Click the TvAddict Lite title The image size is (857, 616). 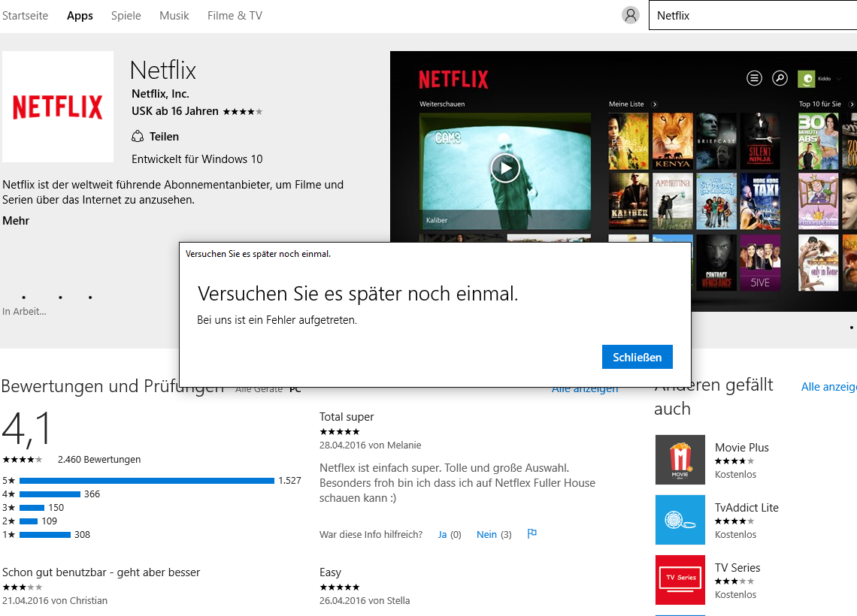tap(746, 507)
